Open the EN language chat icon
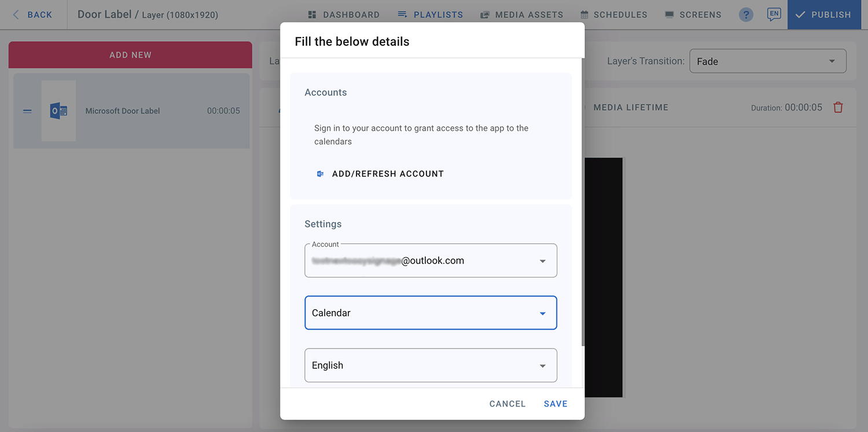 tap(774, 14)
